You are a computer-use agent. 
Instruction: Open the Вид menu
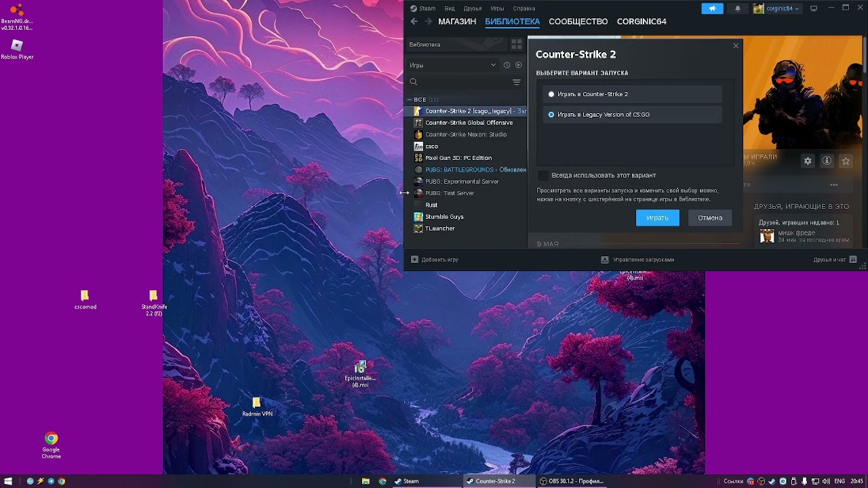tap(450, 8)
